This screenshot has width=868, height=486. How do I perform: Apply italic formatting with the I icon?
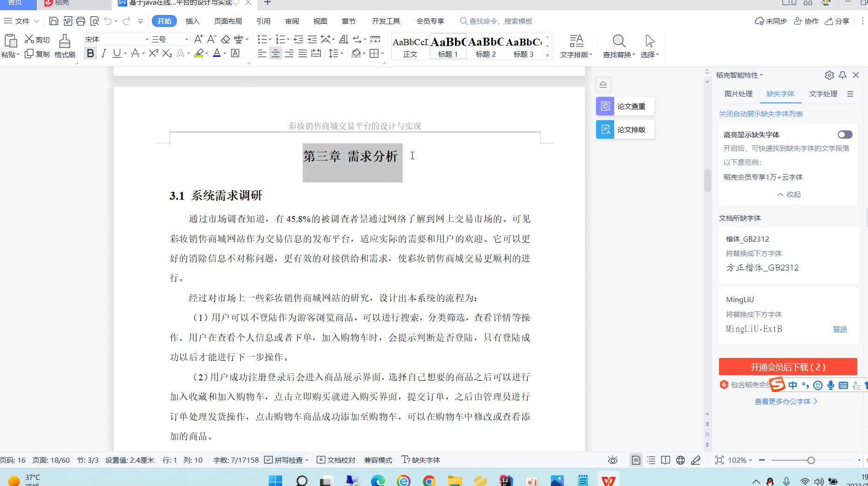click(x=103, y=54)
